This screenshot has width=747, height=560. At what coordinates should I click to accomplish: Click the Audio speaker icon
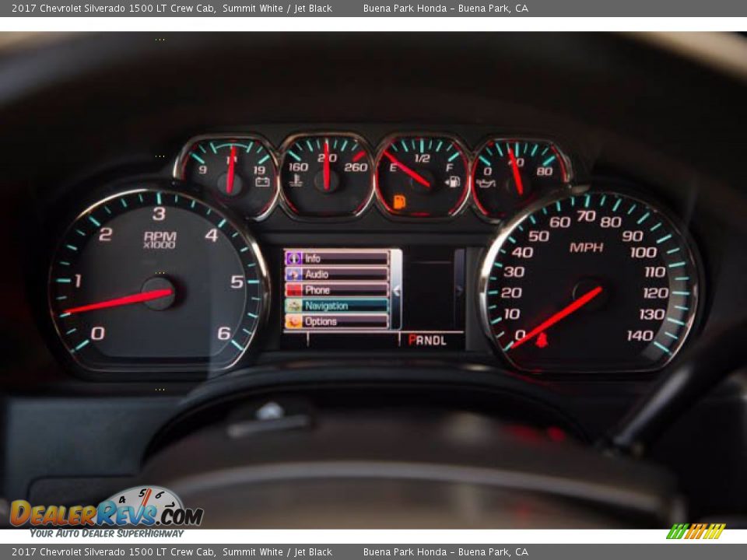click(293, 274)
